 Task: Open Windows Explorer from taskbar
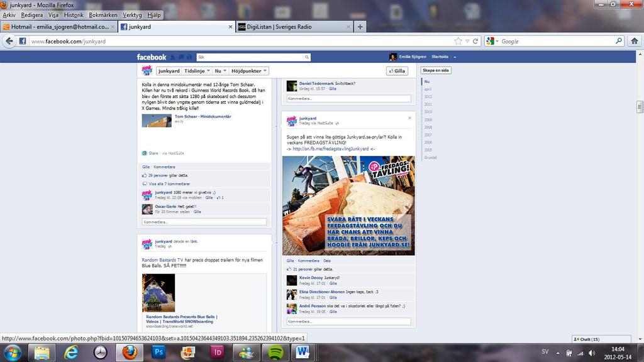42,353
